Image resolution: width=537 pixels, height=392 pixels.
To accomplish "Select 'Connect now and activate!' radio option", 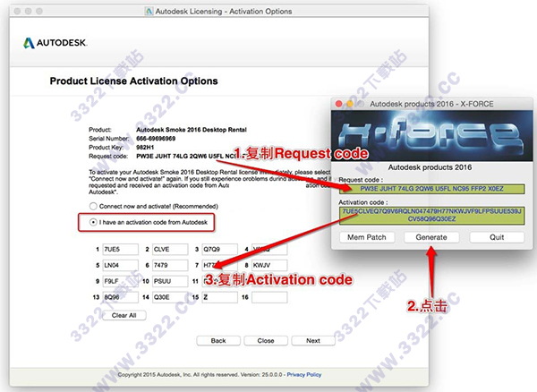I will 93,206.
